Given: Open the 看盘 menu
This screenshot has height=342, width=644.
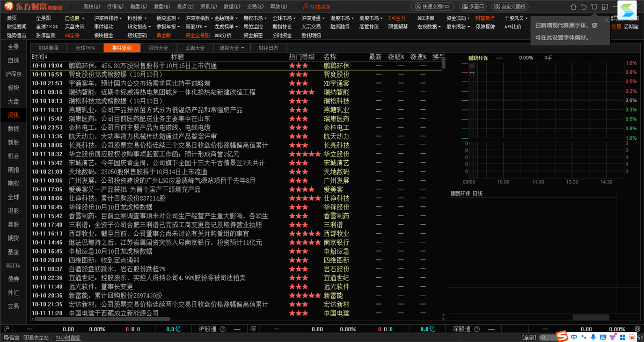Looking at the screenshot, I should point(138,7).
